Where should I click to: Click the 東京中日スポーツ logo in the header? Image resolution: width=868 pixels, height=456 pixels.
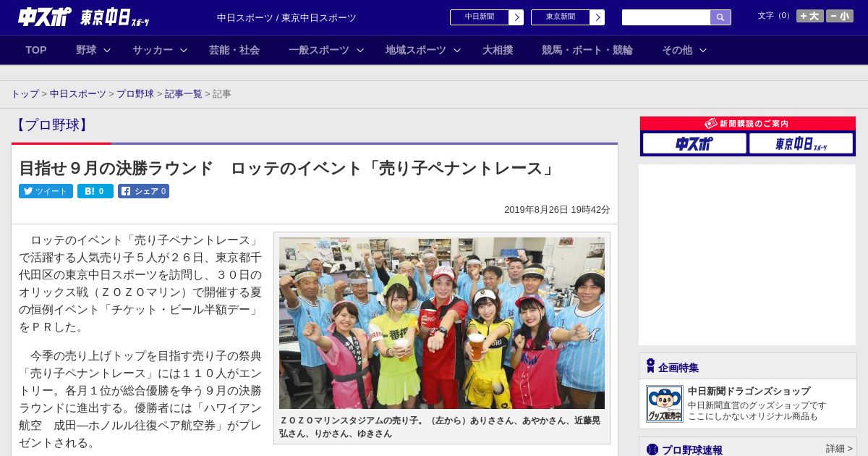click(115, 18)
